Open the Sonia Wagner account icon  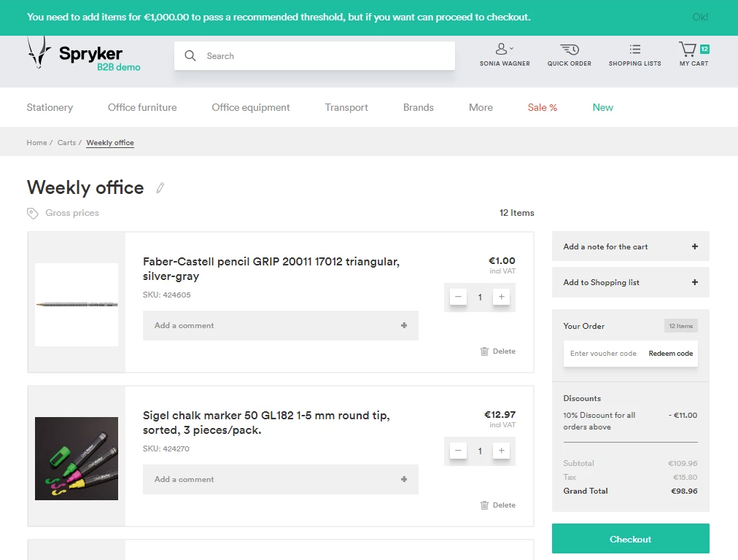501,49
